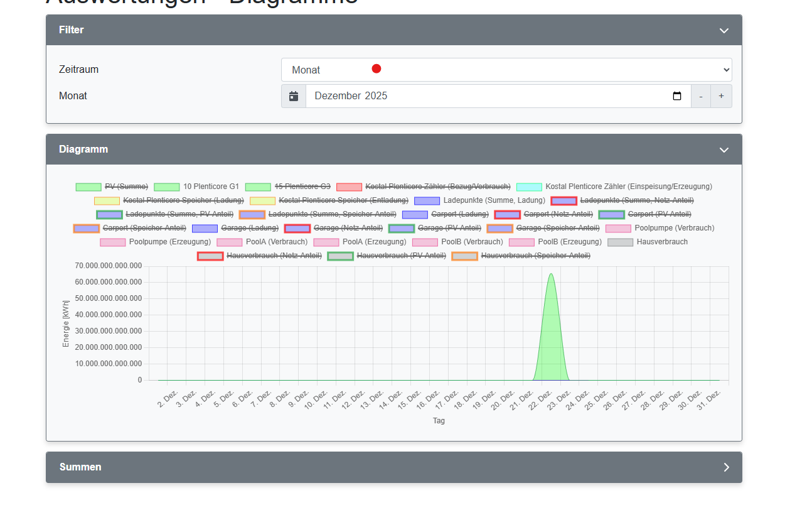Collapse the Diagramm panel chevron

click(724, 149)
